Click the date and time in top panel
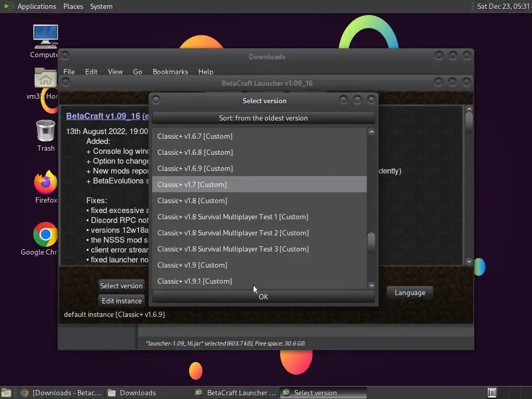The height and width of the screenshot is (399, 532). pos(503,6)
